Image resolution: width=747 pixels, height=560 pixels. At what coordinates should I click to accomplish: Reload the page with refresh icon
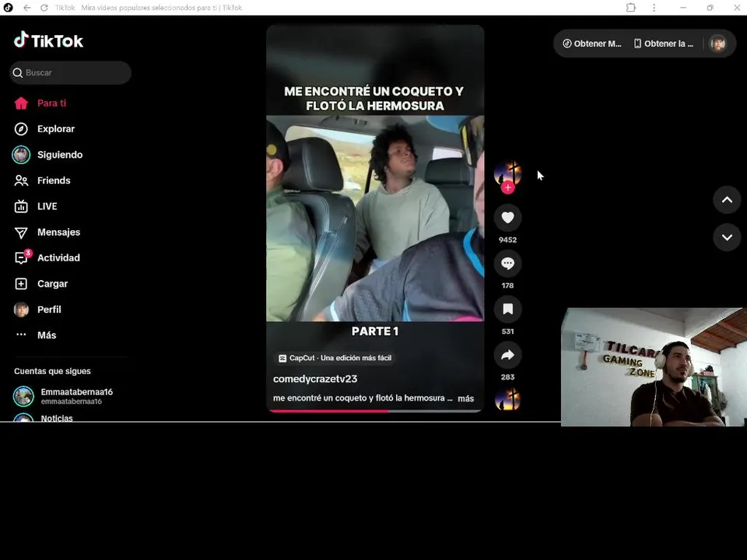point(44,8)
